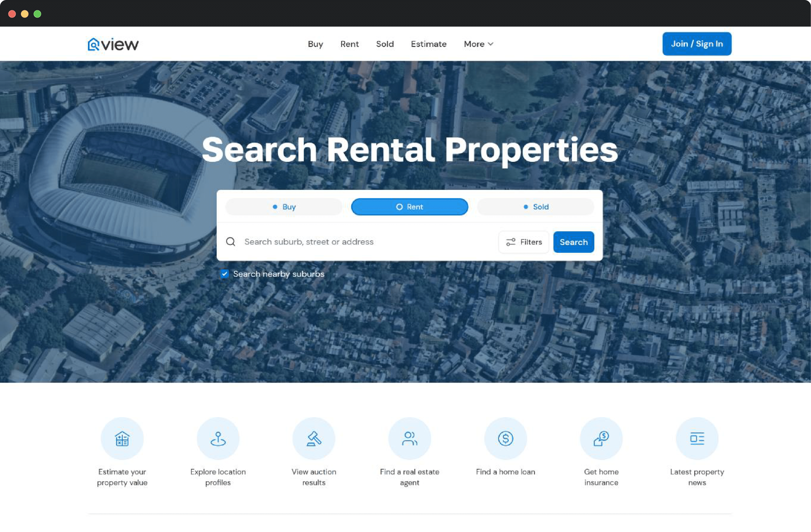
Task: Open the Estimate property value calculator icon
Action: pyautogui.click(x=122, y=439)
